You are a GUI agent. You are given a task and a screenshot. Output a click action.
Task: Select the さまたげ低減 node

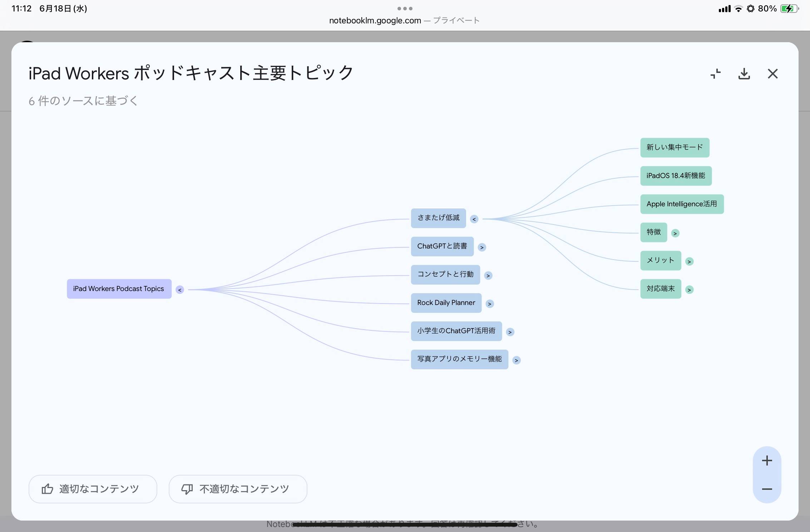(x=438, y=218)
